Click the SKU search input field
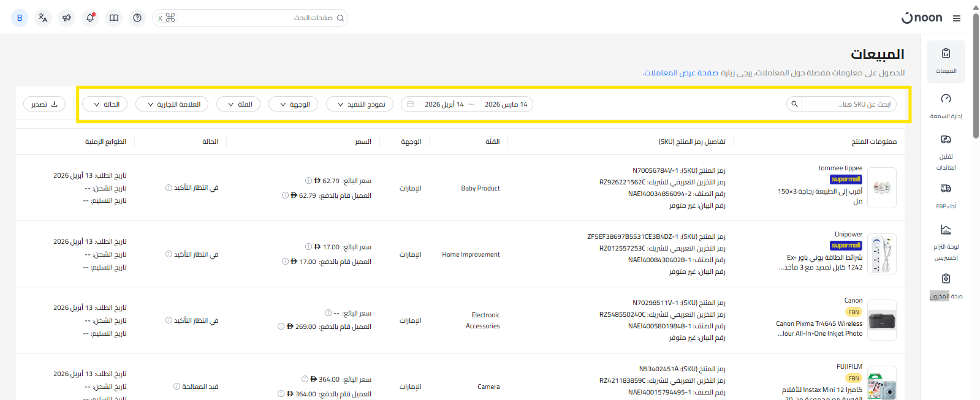This screenshot has height=400, width=980. (x=849, y=104)
